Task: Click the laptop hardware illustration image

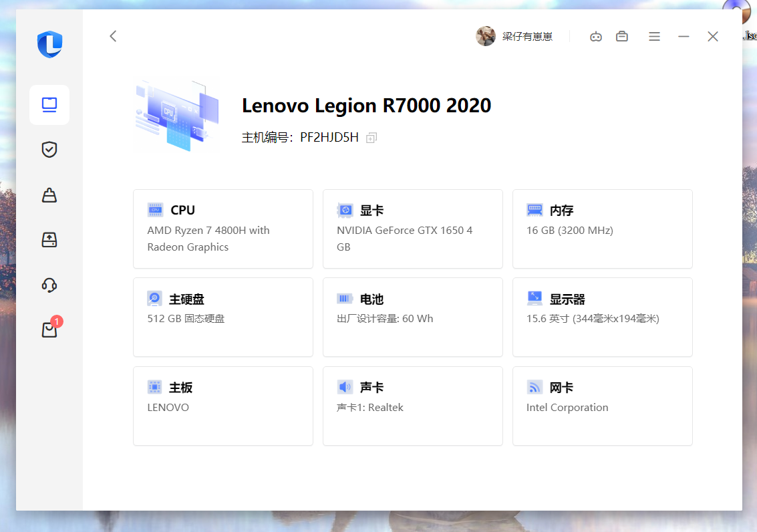Action: tap(176, 116)
